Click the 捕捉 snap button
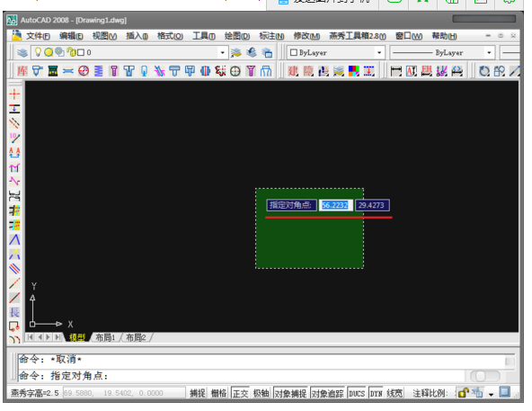The height and width of the screenshot is (411, 532). point(197,393)
